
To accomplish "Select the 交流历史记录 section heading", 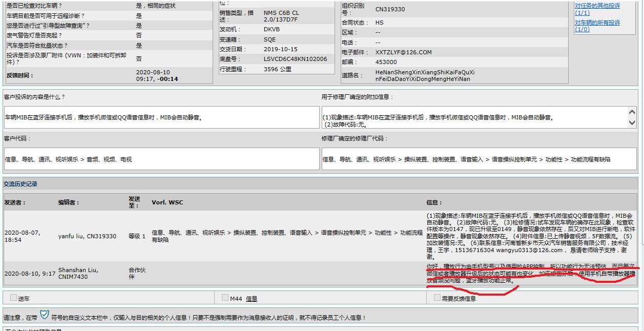I will (20, 184).
